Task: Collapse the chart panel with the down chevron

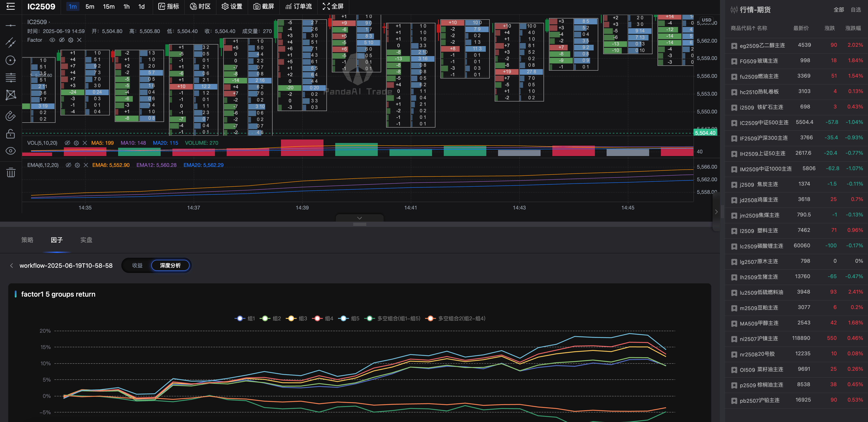Action: (x=360, y=218)
